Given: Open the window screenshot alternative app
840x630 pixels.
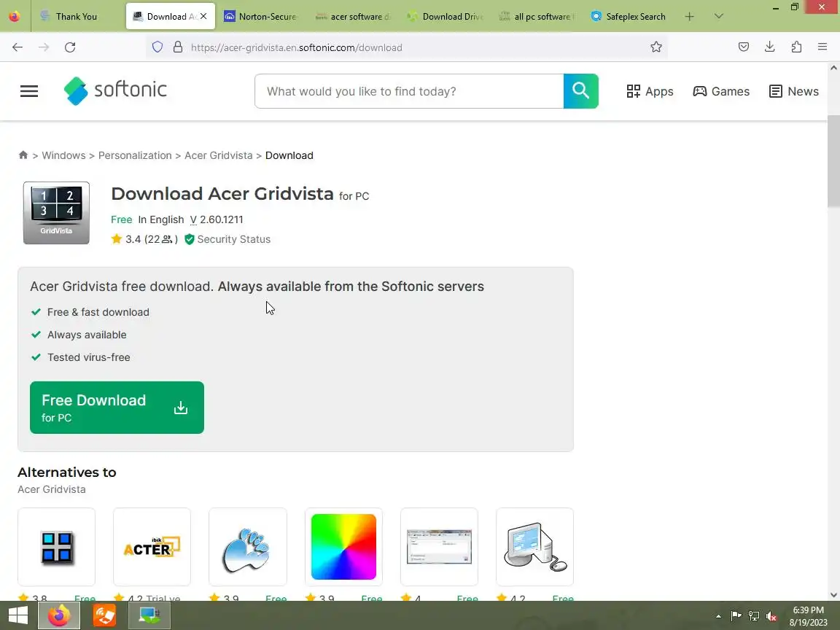Looking at the screenshot, I should pos(439,547).
